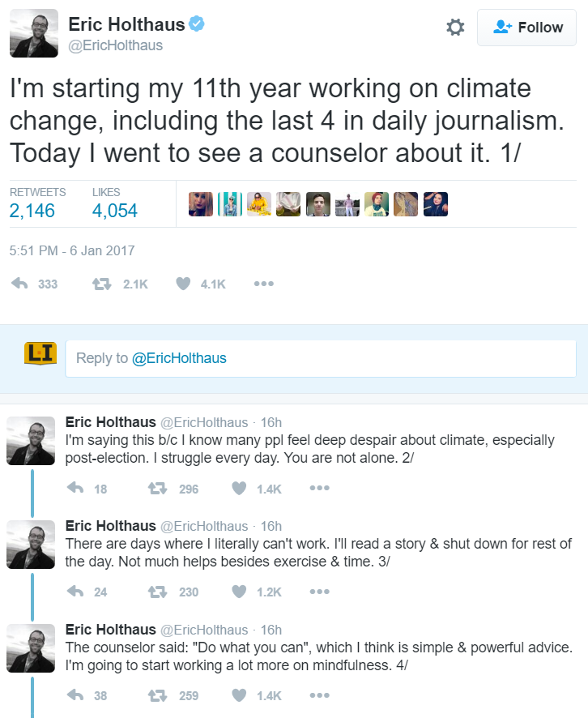Click the Reply to @EricHolthaus text field
Image resolution: width=588 pixels, height=718 pixels.
tap(321, 358)
